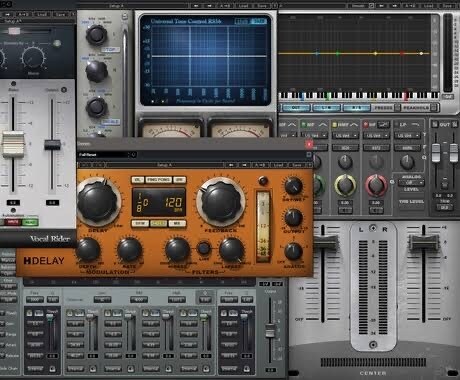Click the Setup A field in H-Delay toolbar
Image resolution: width=460 pixels, height=380 pixels.
pos(164,165)
